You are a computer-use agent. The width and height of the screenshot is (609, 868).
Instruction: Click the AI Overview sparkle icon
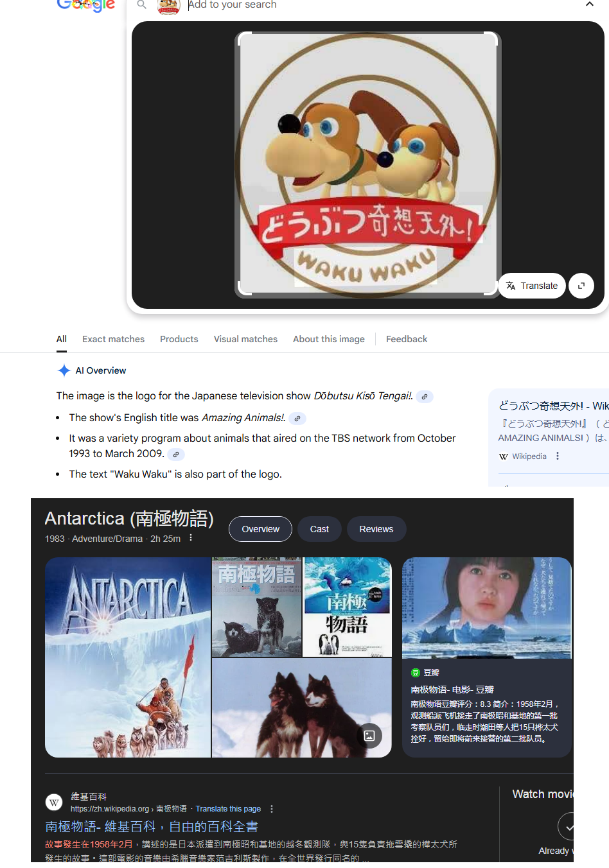[x=64, y=370]
